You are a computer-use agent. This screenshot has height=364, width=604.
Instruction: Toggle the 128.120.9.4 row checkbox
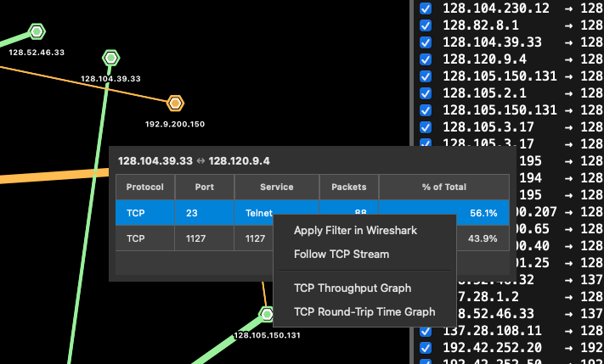pyautogui.click(x=426, y=59)
